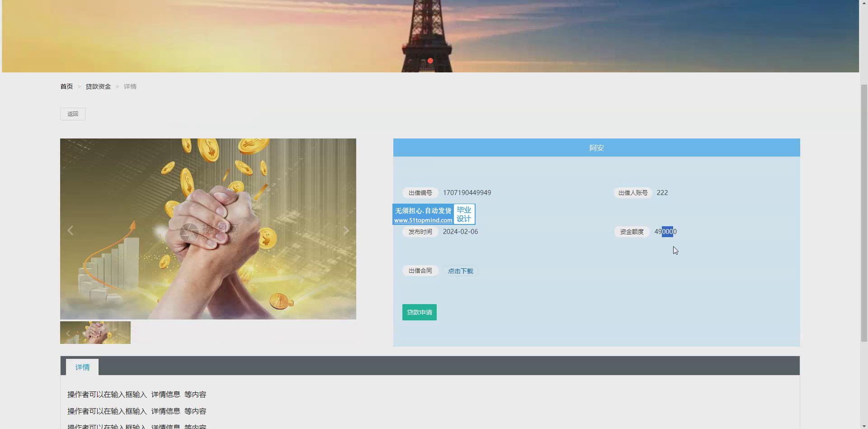Select the handshake thumbnail below the carousel
Viewport: 868px width, 429px height.
pos(95,333)
